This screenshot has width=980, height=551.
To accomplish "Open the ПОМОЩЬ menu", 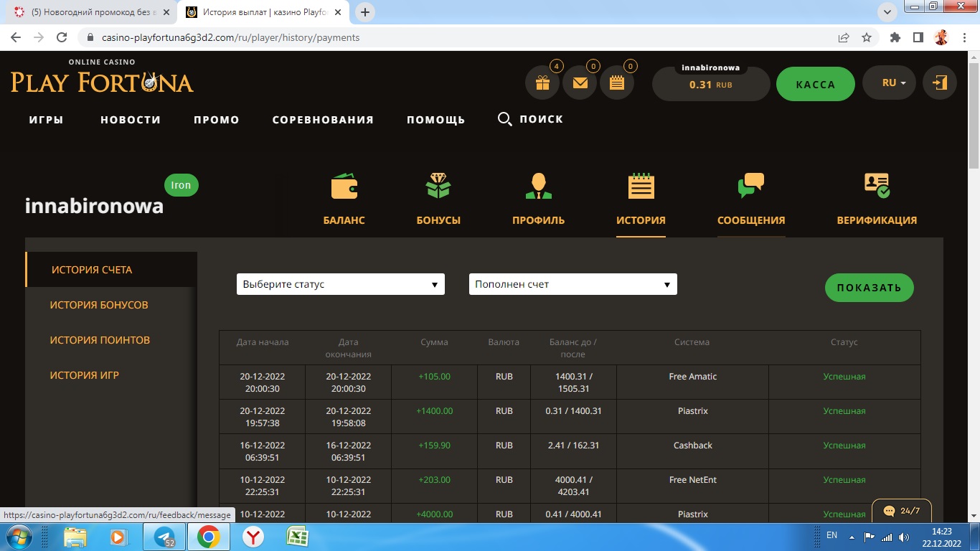I will pos(436,120).
